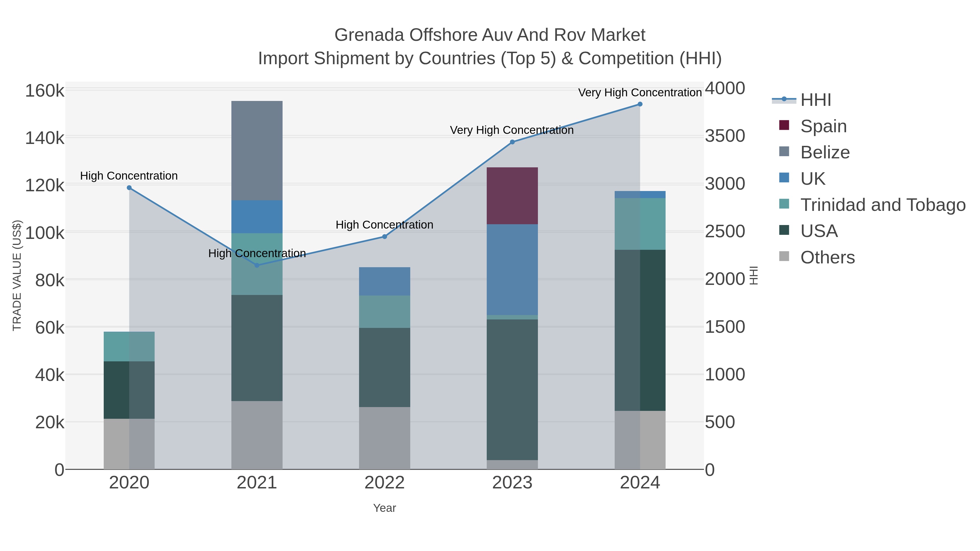
Task: Click the Others bar segment in 2021
Action: (257, 435)
